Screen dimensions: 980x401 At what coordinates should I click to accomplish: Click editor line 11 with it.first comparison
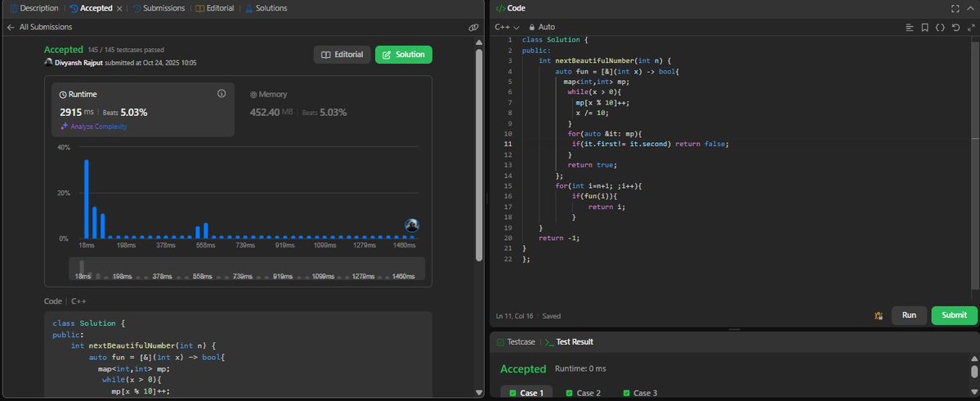click(x=650, y=144)
